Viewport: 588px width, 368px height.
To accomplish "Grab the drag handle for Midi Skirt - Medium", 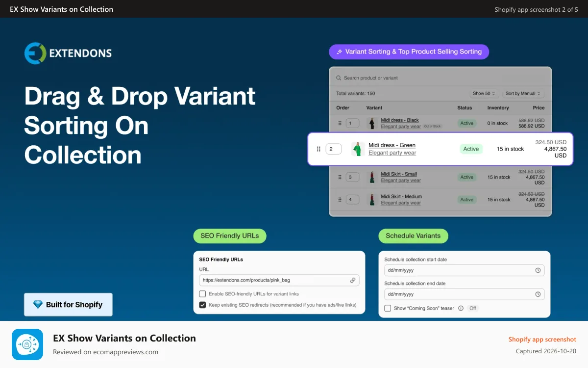I will tap(340, 200).
